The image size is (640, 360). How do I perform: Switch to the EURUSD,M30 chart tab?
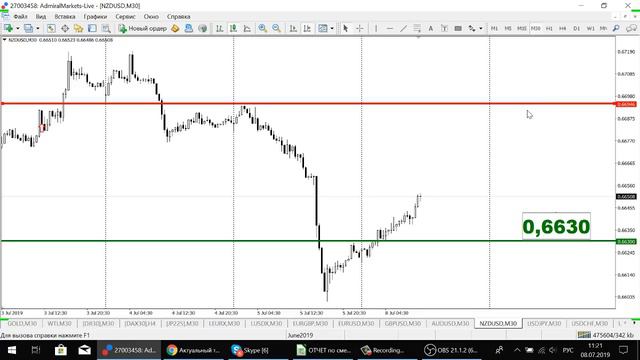coord(356,323)
